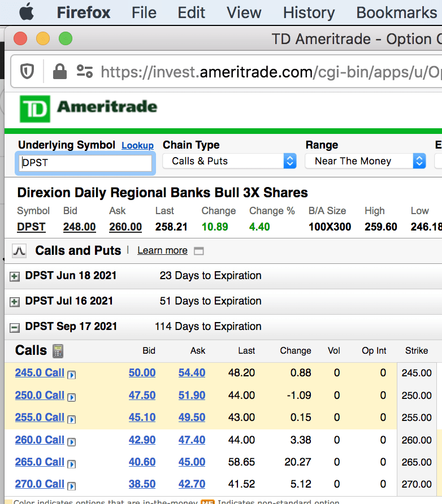This screenshot has height=504, width=442.
Task: Click arrow icon beside 245.0 Call
Action: pos(71,375)
